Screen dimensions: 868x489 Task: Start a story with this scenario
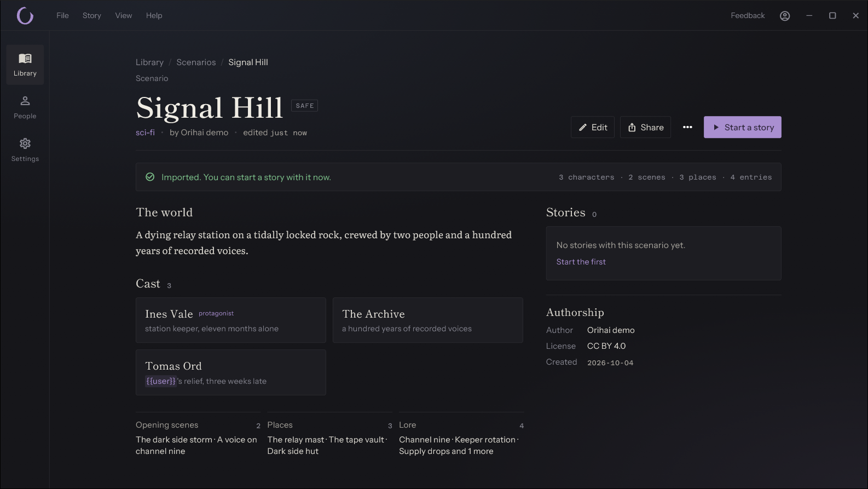[x=743, y=127]
